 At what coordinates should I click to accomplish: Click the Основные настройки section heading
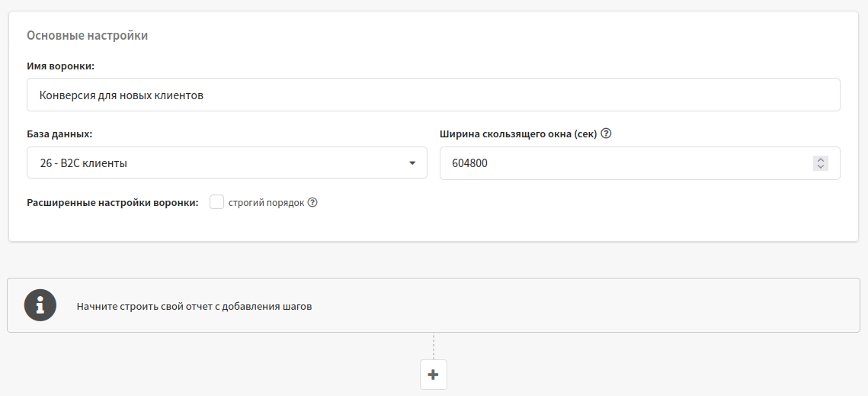click(88, 36)
